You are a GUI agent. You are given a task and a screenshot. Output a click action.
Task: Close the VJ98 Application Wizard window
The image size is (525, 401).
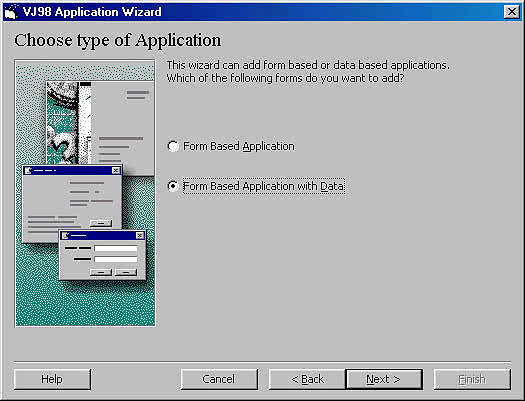[x=512, y=12]
